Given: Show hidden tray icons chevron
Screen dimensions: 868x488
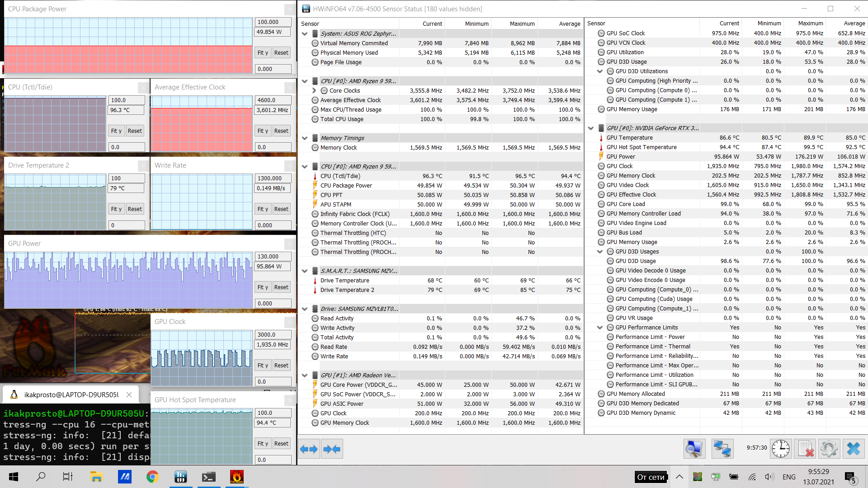Looking at the screenshot, I should point(679,477).
